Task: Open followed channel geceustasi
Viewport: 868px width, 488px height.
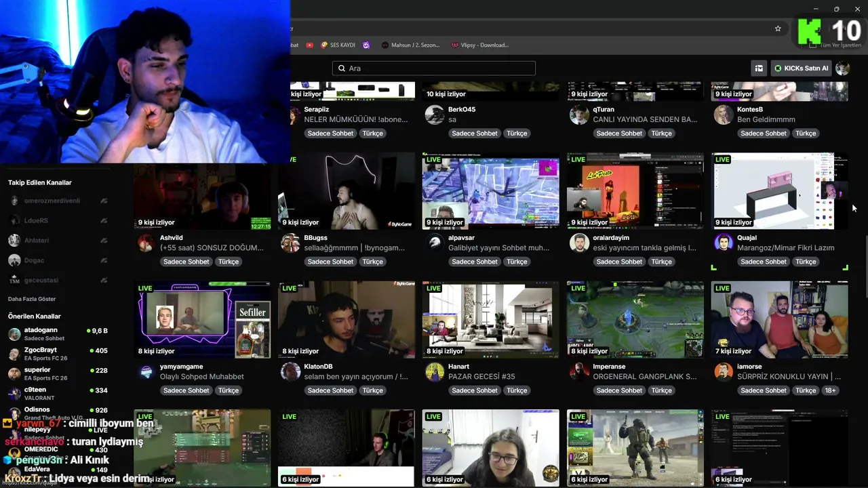Action: pos(58,280)
